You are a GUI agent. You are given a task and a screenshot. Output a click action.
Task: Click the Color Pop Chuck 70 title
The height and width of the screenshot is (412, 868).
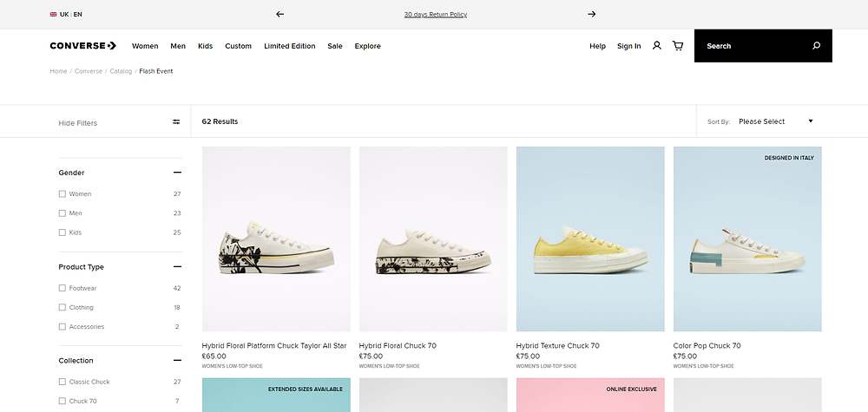[707, 345]
